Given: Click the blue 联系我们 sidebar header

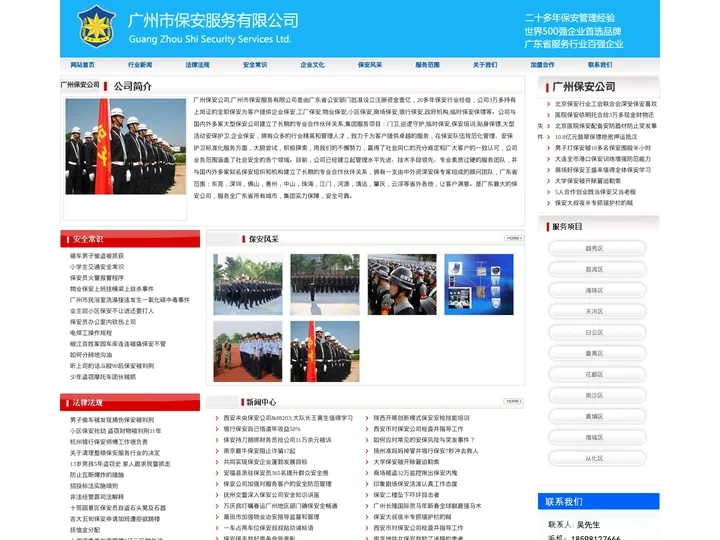Looking at the screenshot, I should coord(599,501).
